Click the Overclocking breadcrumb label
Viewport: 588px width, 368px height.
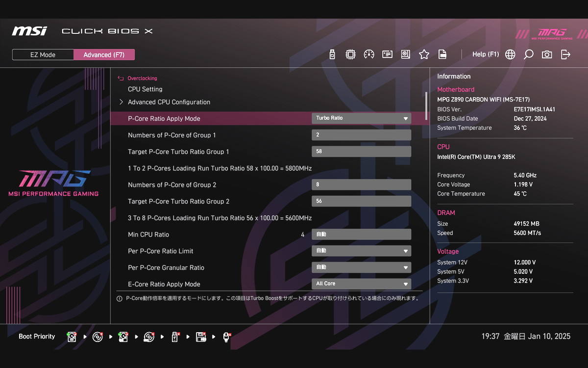(142, 78)
